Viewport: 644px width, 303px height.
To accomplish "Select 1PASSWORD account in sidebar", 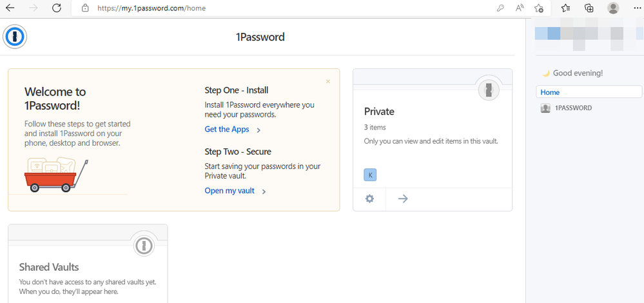I will 572,108.
